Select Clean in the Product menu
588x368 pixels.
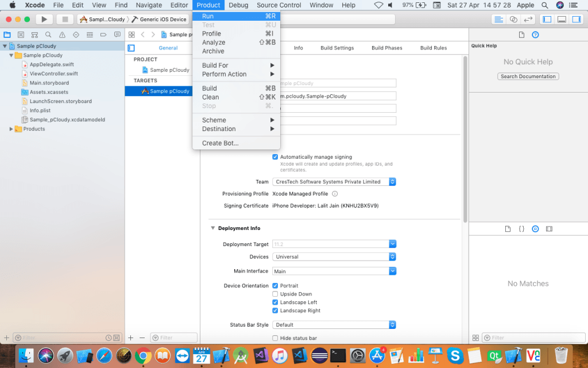click(210, 97)
